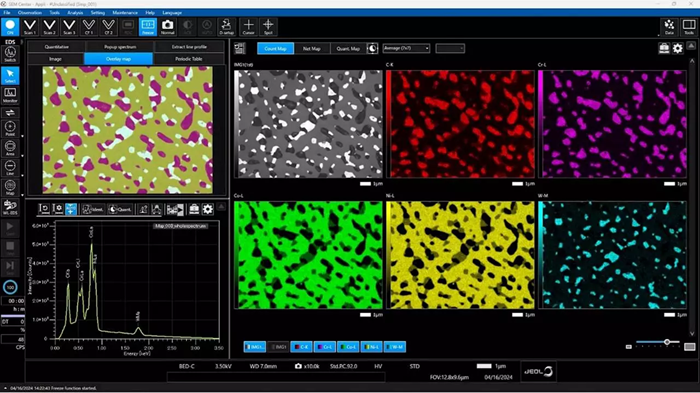Viewport: 700px width, 393px height.
Task: Toggle the first blue IMG1 map button
Action: pyautogui.click(x=255, y=347)
